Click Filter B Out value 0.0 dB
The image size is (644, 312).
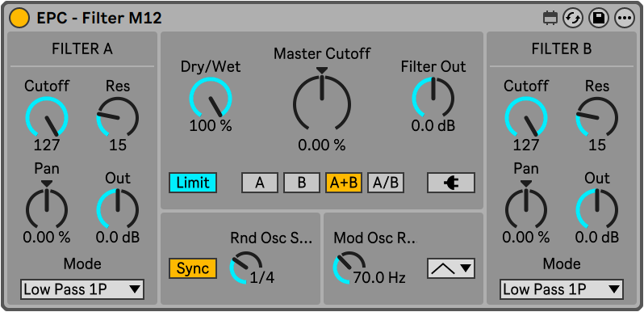[x=596, y=237]
